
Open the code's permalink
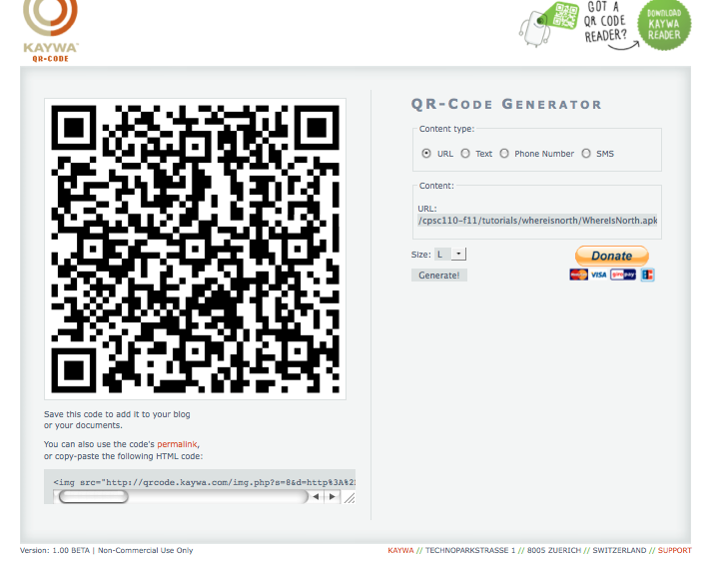pos(178,443)
